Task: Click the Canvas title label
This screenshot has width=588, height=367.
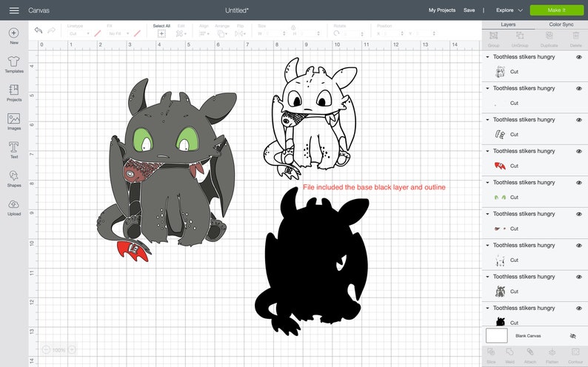Action: pyautogui.click(x=39, y=10)
